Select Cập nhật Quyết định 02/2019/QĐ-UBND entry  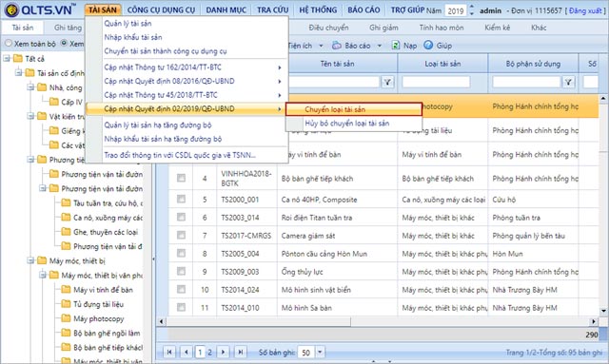(187, 108)
